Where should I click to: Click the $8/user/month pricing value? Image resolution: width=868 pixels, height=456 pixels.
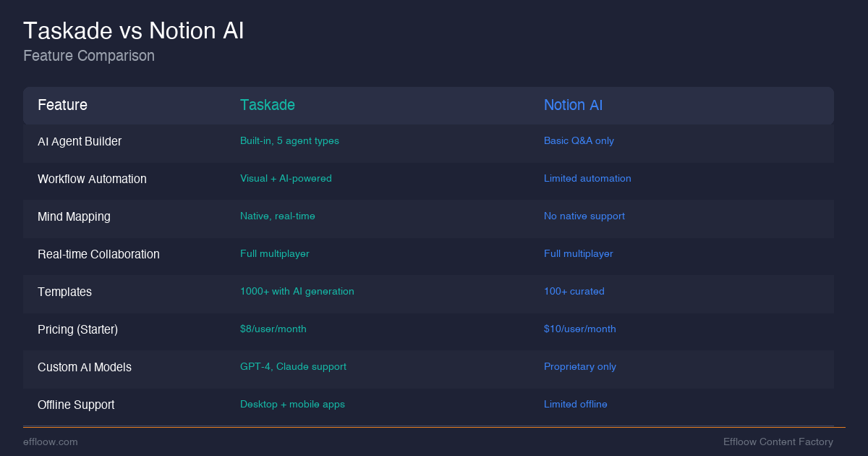[273, 329]
